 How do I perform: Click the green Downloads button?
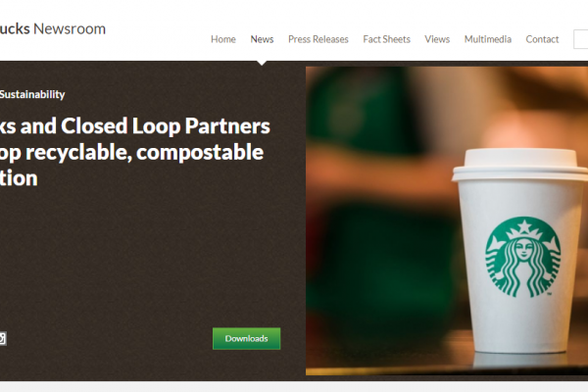click(246, 339)
